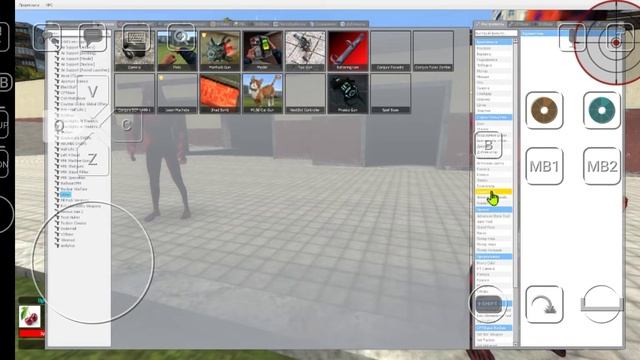Equip the Tool Gun icon

[305, 51]
